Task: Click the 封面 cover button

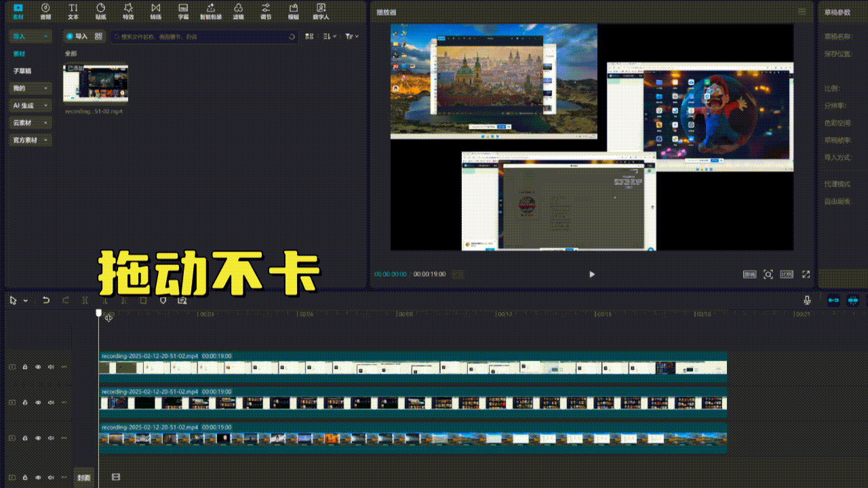Action: coord(83,478)
